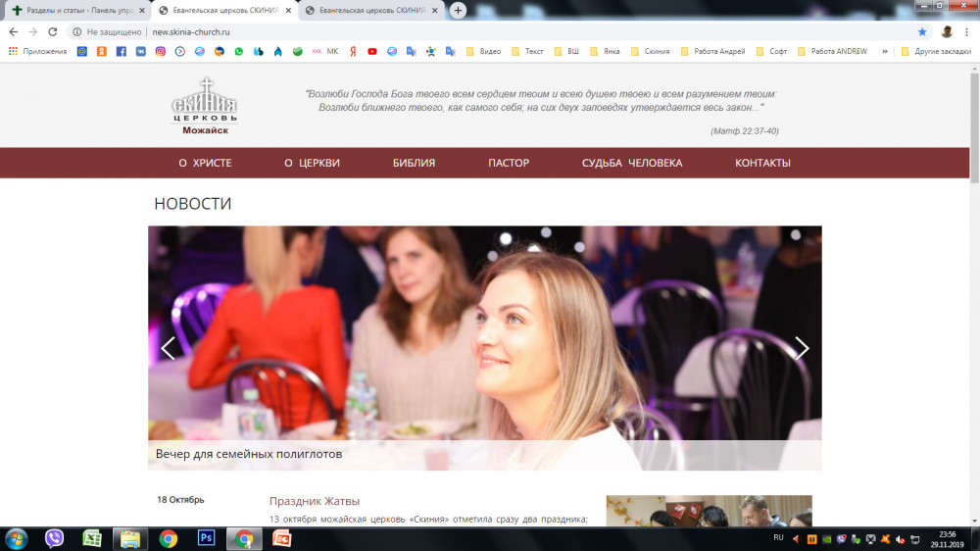Go to previous news carousel slide
Image resolution: width=980 pixels, height=551 pixels.
click(x=168, y=347)
